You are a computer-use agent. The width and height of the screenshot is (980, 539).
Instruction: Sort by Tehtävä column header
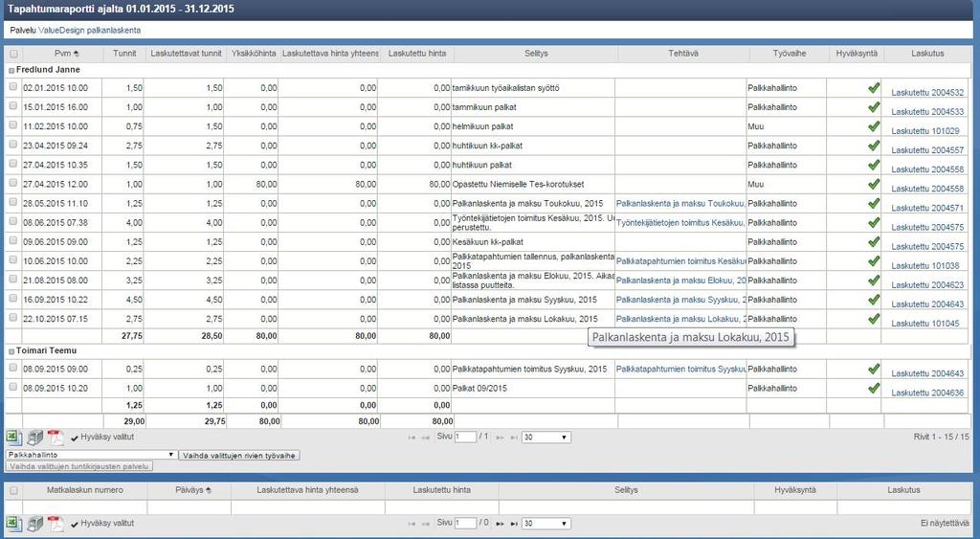pyautogui.click(x=683, y=54)
